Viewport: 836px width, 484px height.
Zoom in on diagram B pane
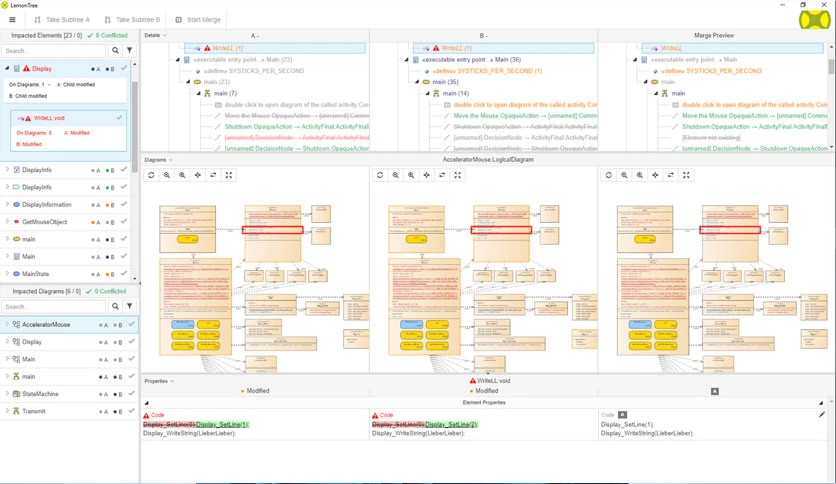(411, 175)
